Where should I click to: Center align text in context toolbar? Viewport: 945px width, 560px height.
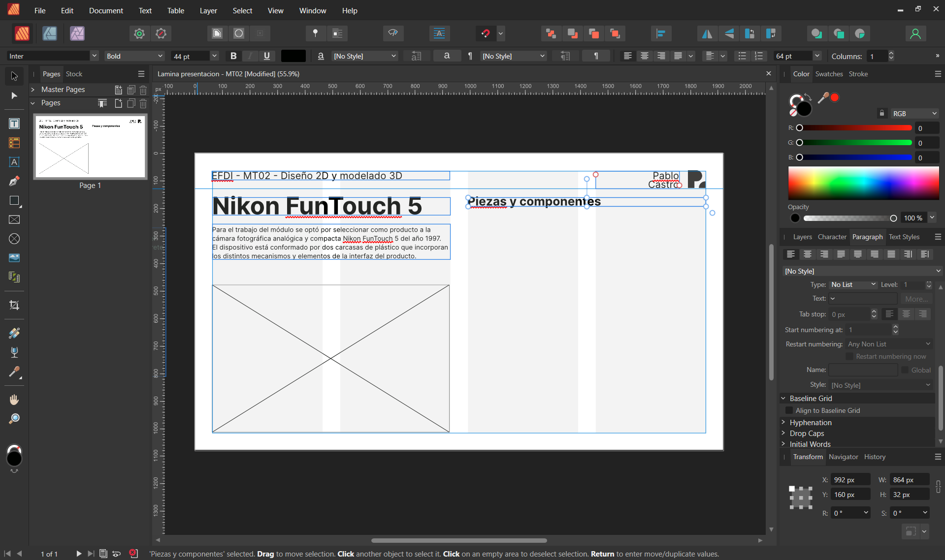[x=644, y=56]
